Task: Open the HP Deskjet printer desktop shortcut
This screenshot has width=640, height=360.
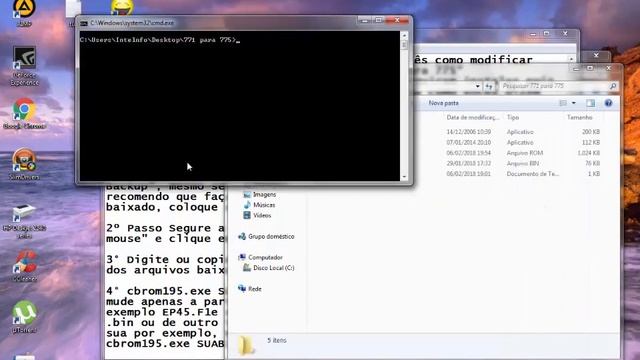Action: [24, 221]
